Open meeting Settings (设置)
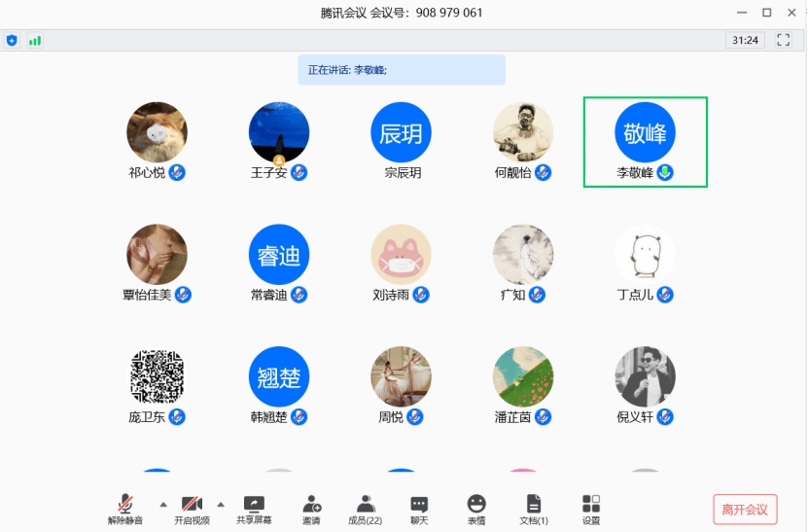This screenshot has width=808, height=532. pos(591,509)
